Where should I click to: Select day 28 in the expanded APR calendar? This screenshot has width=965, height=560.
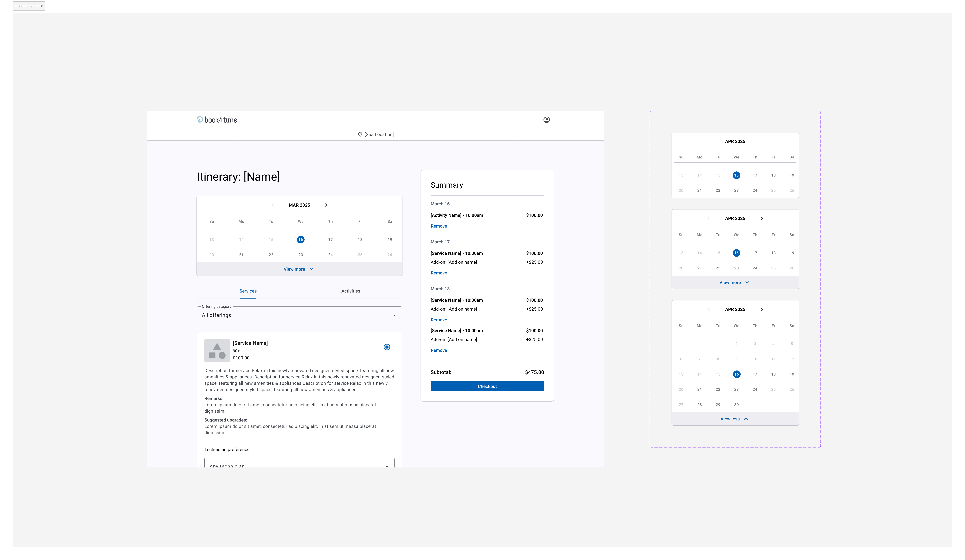pyautogui.click(x=699, y=405)
